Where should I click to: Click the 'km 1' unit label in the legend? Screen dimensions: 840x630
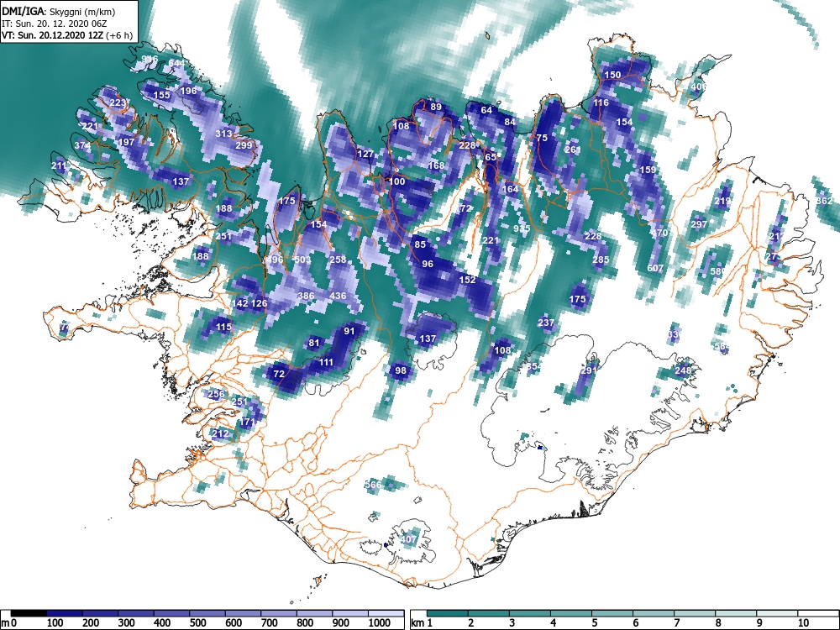423,623
